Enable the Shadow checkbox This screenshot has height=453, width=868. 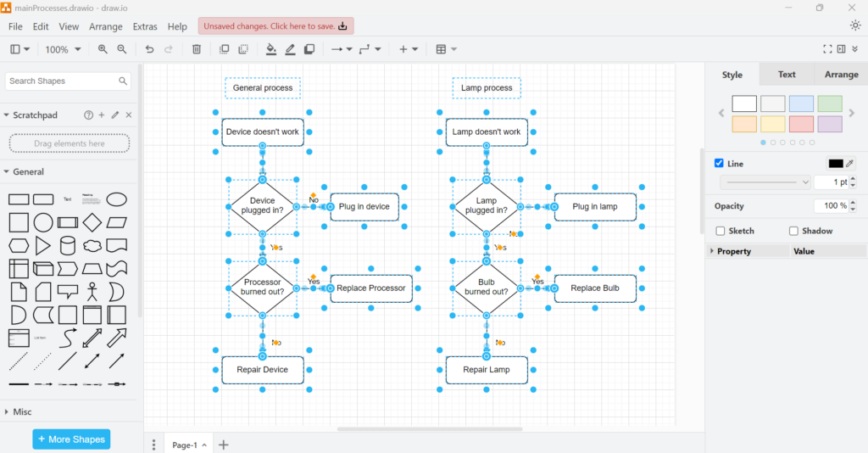[x=793, y=231]
